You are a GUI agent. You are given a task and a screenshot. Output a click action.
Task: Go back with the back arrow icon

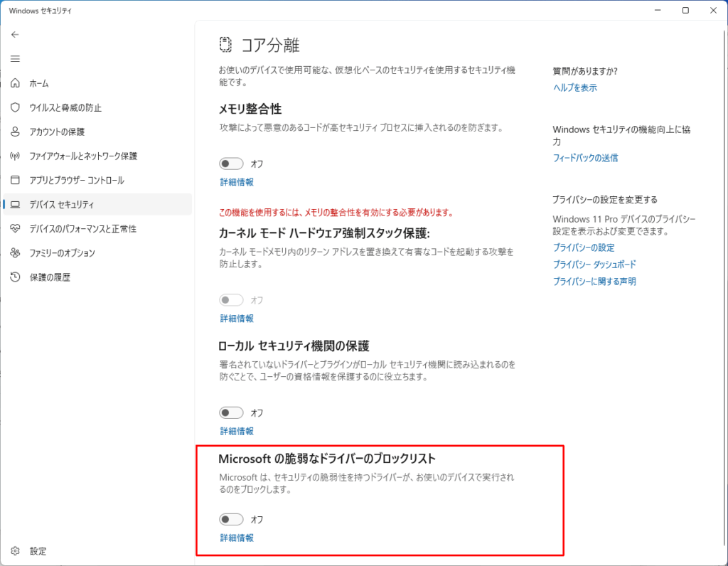(15, 34)
